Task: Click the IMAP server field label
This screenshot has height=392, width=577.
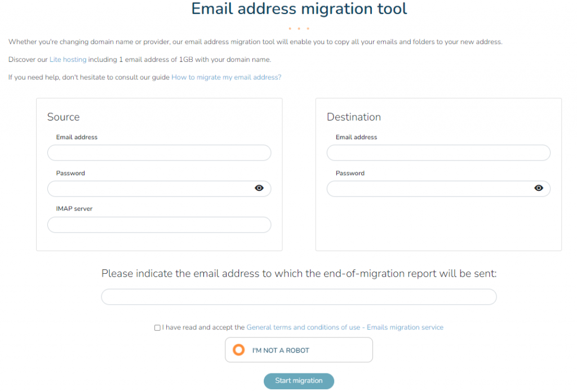Action: click(x=74, y=209)
